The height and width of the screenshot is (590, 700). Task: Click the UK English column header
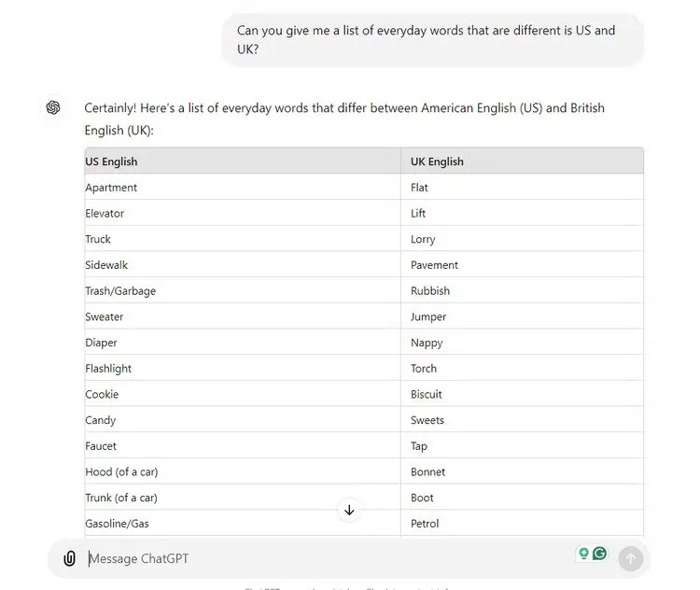[x=437, y=162]
